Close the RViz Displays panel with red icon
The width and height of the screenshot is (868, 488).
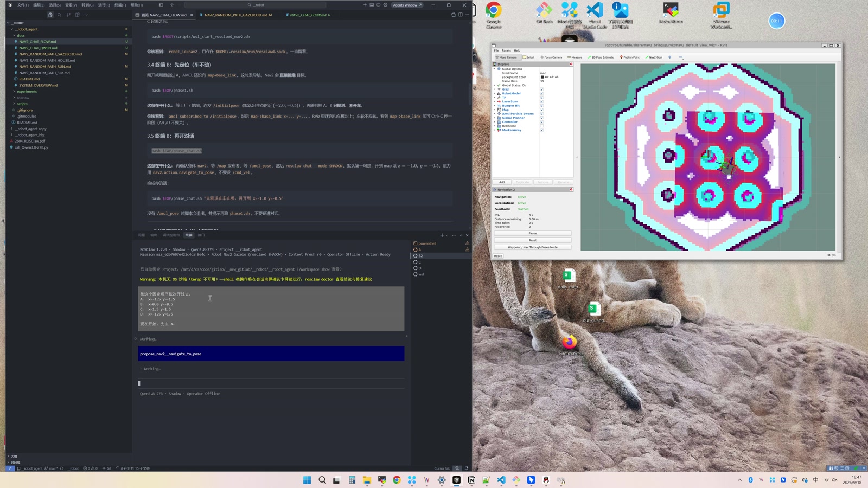tap(571, 64)
